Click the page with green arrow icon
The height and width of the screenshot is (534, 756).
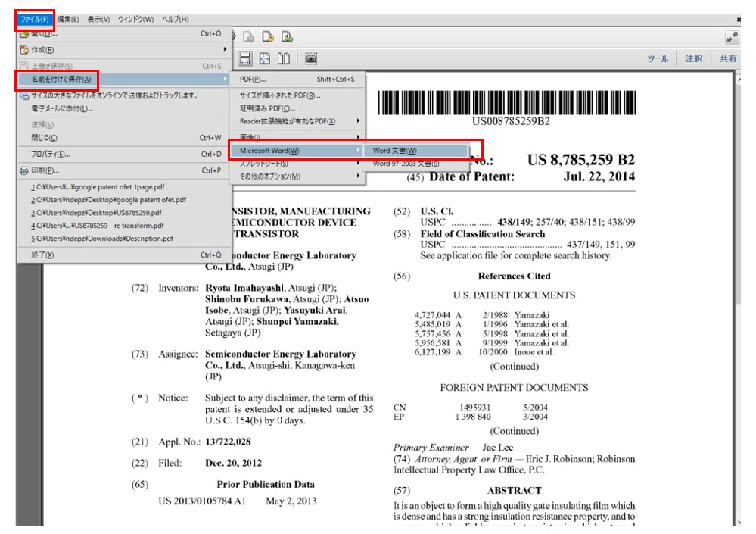(x=287, y=36)
